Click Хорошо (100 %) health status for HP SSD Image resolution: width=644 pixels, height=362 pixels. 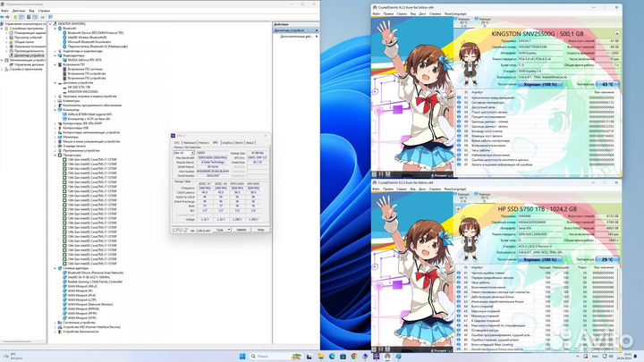pos(540,259)
